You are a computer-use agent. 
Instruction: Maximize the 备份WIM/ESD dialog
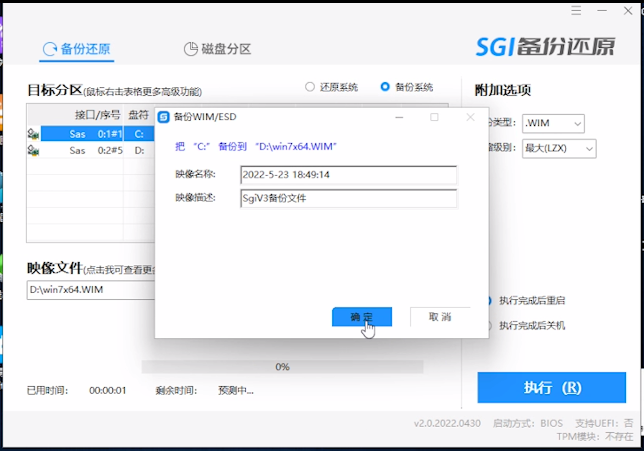pyautogui.click(x=434, y=117)
